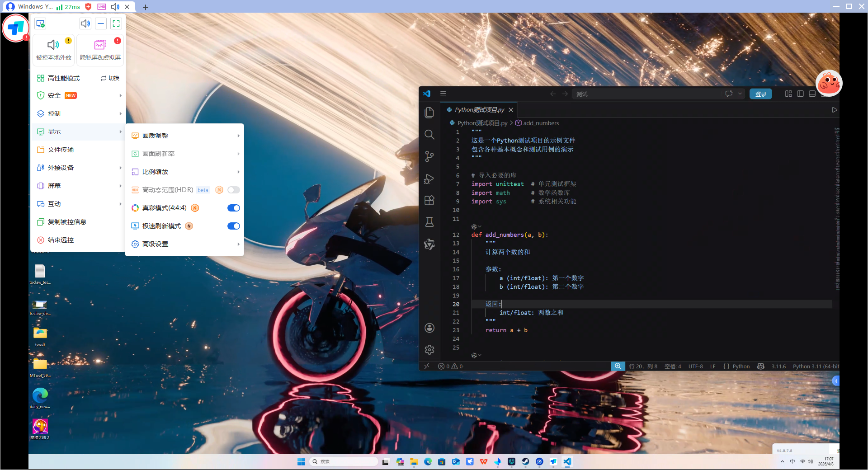The height and width of the screenshot is (470, 868).
Task: Open the Manage gear in VS Code
Action: pyautogui.click(x=429, y=350)
